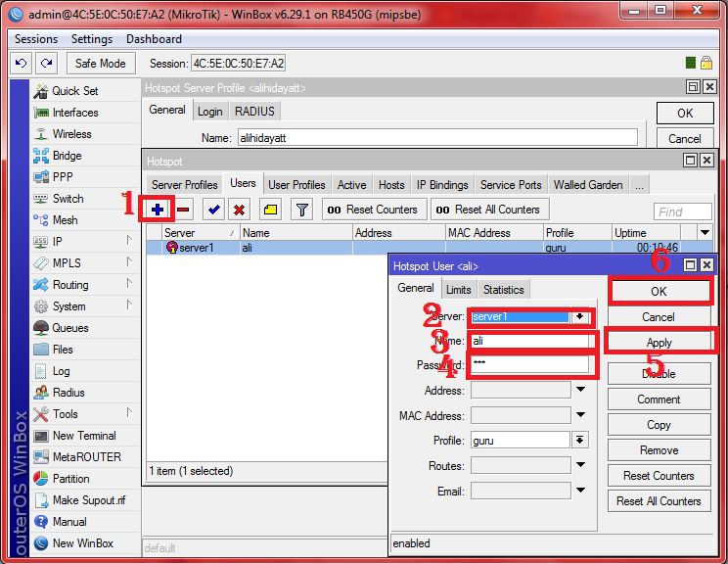Image resolution: width=728 pixels, height=564 pixels.
Task: Open Walled Garden tab
Action: click(x=588, y=185)
